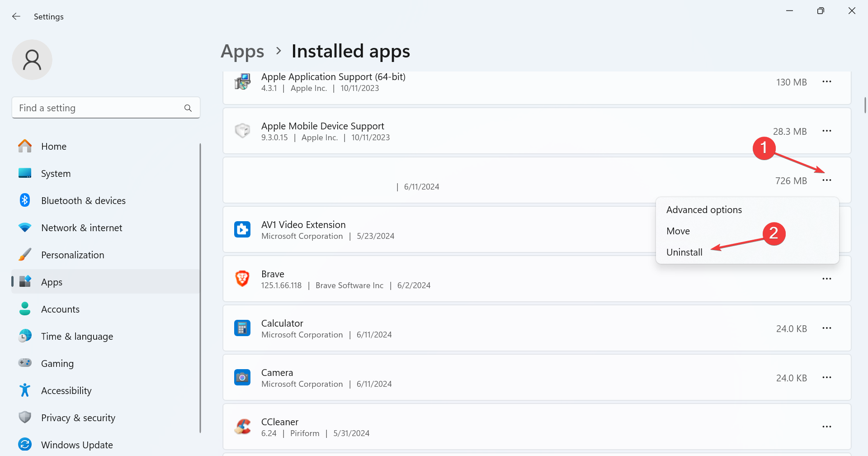Minimize the Settings window
868x456 pixels.
(790, 11)
